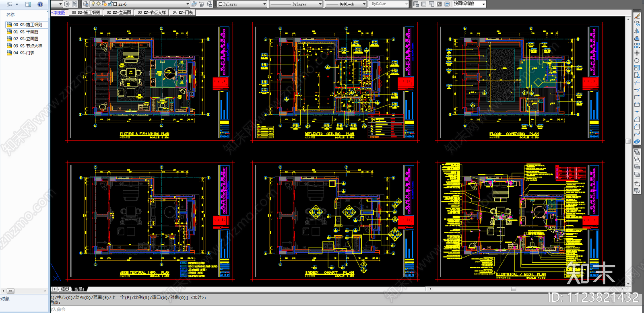The height and width of the screenshot is (313, 644).
Task: Open the zz-6 layer dropdown
Action: pos(188,4)
